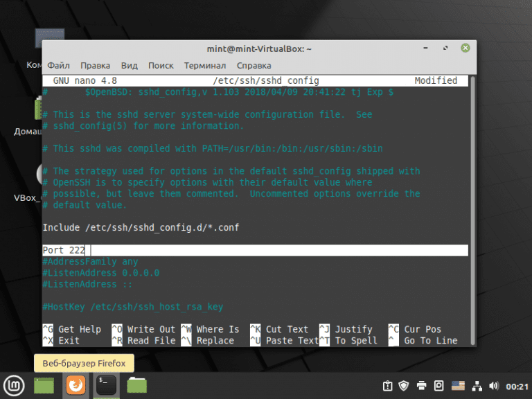Open the Поиск menu
Image resolution: width=532 pixels, height=399 pixels.
(x=161, y=66)
